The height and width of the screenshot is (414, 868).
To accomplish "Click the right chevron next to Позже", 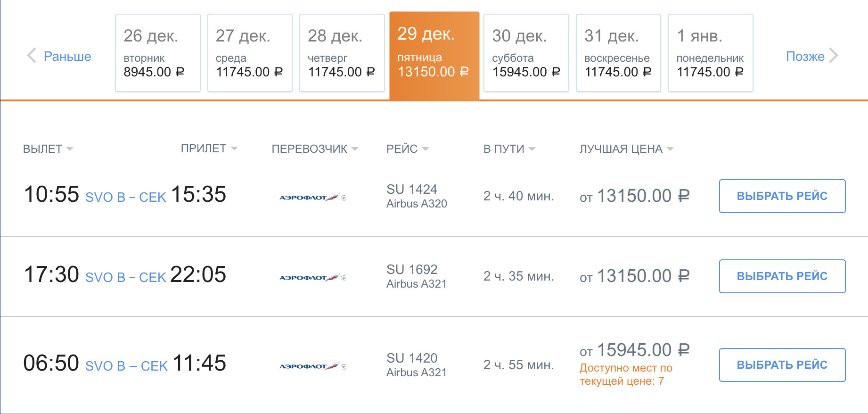I will tap(834, 56).
